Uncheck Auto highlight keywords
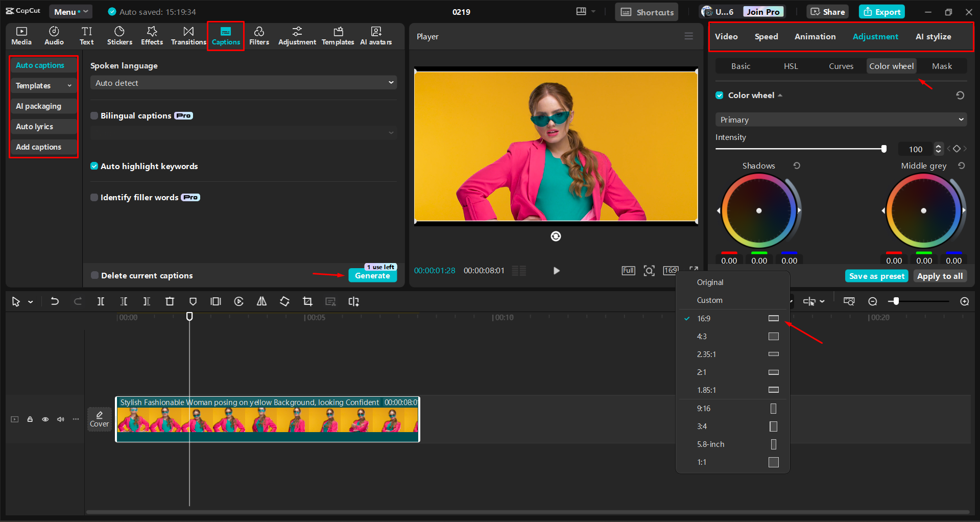This screenshot has height=522, width=980. [94, 166]
